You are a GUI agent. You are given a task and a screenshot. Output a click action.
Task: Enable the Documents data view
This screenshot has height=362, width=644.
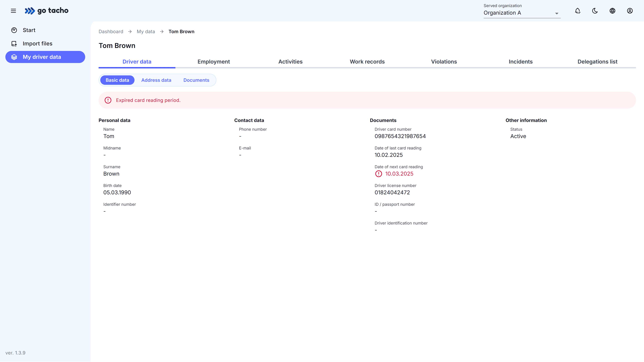pyautogui.click(x=196, y=80)
